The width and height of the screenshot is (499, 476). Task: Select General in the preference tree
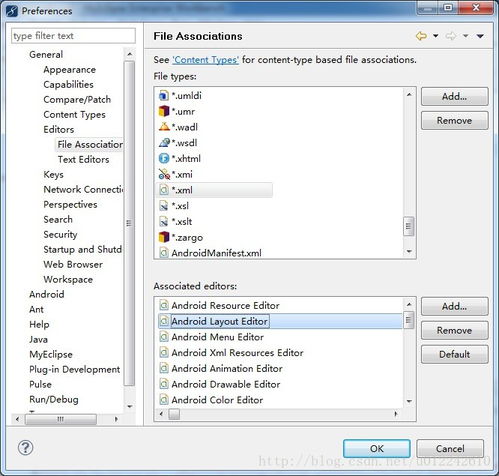coord(46,54)
